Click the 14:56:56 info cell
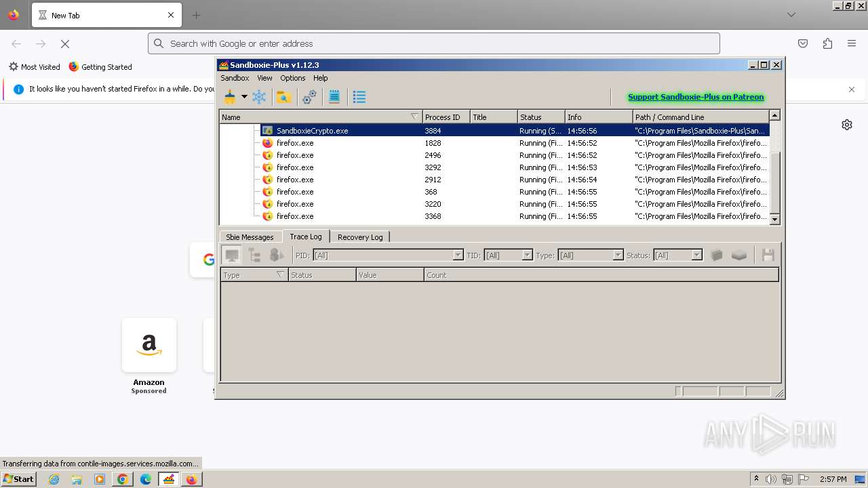Image resolution: width=868 pixels, height=488 pixels. pos(599,131)
